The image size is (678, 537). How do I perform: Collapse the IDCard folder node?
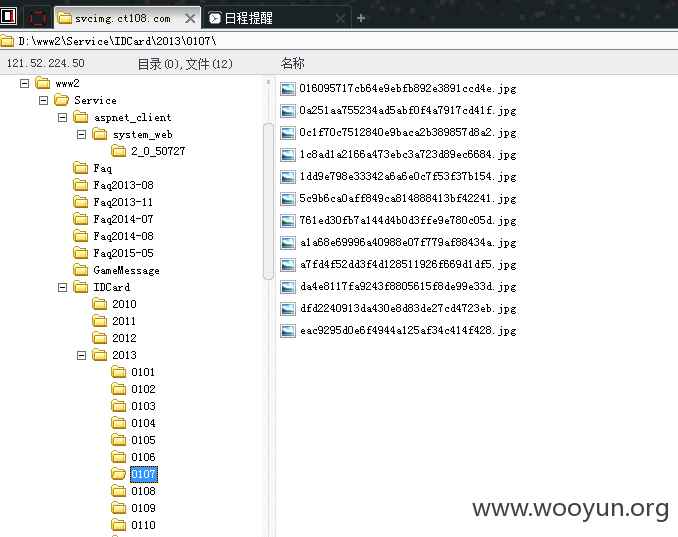pos(62,288)
